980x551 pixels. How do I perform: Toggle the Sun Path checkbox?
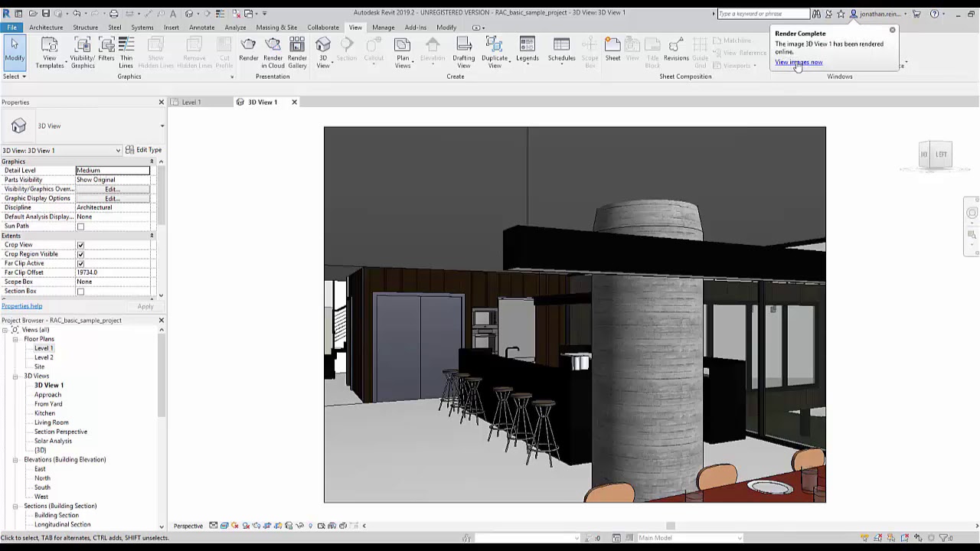pyautogui.click(x=80, y=227)
